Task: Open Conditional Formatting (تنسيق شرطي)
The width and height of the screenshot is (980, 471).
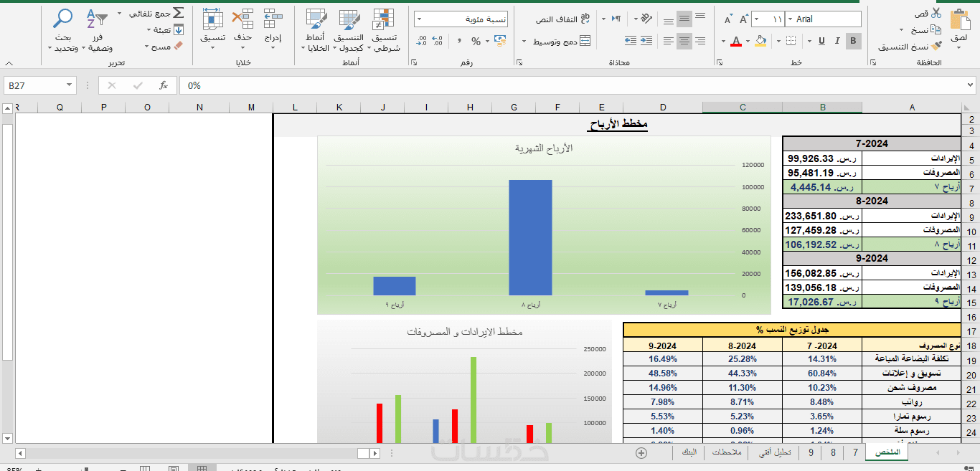Action: click(x=385, y=30)
